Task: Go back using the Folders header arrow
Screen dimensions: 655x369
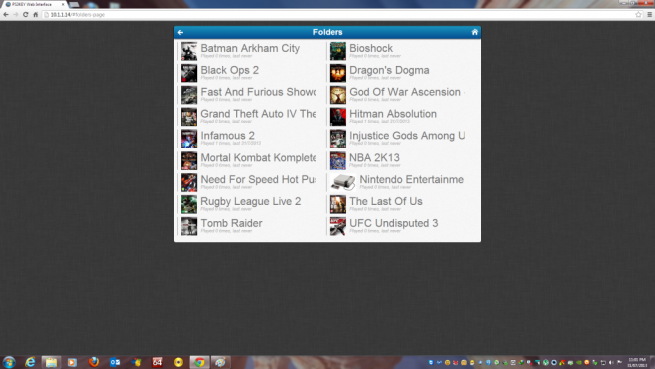Action: point(180,32)
